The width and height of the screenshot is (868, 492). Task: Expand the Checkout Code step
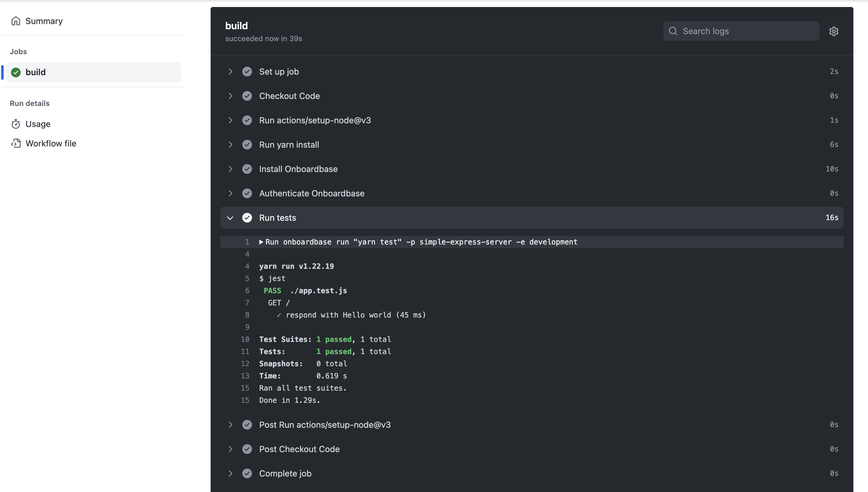pyautogui.click(x=230, y=96)
